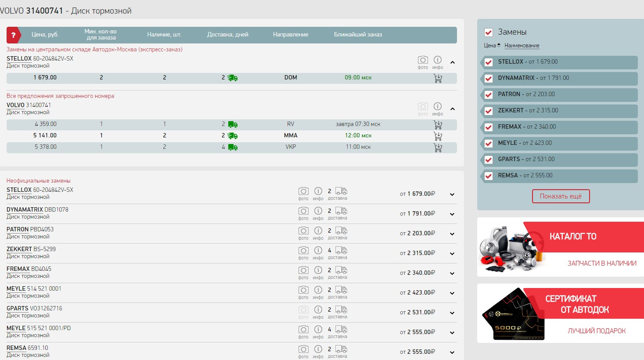Sort replacements by Наименование
The height and width of the screenshot is (360, 644).
pyautogui.click(x=522, y=46)
